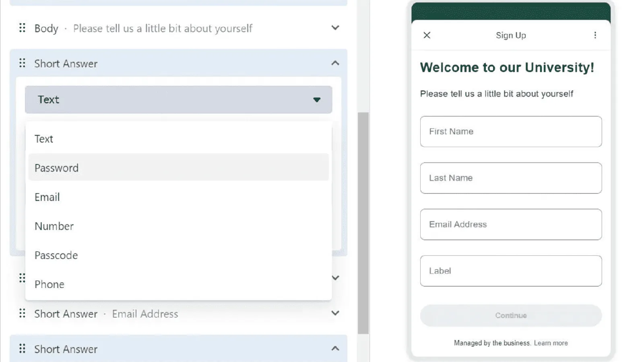Click 'Managed by the business.' text
Viewport: 644px width, 362px height.
tap(492, 343)
